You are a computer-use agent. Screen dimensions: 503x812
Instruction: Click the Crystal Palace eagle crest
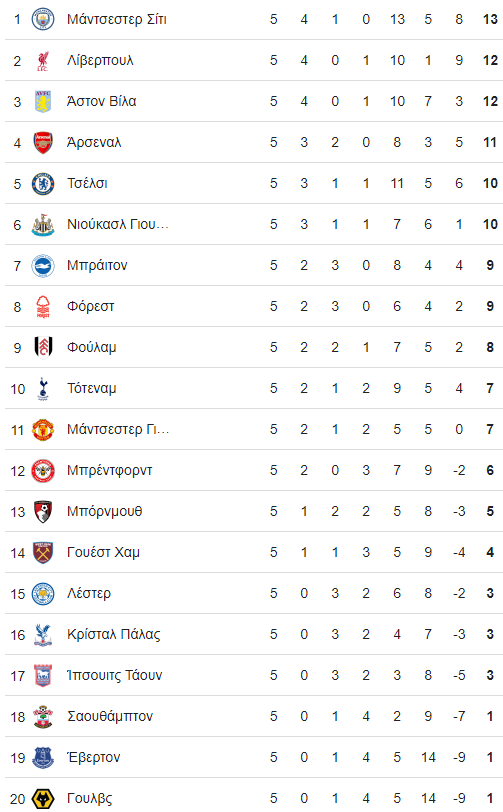[x=43, y=634]
